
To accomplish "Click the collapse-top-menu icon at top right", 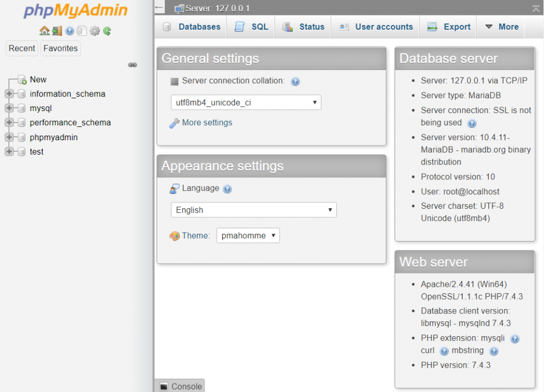I will tap(536, 8).
